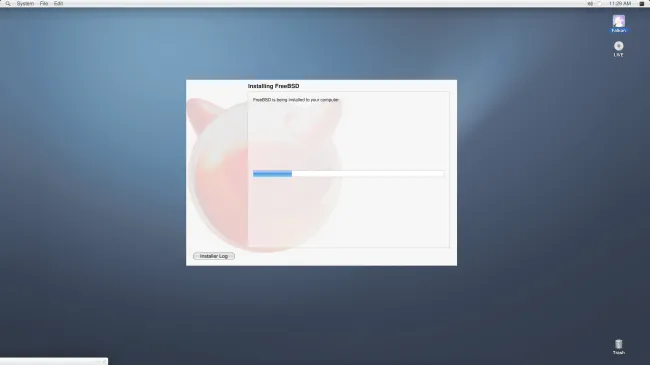Select the Trash desktop icon
Viewport: 650px width, 365px height.
click(618, 347)
